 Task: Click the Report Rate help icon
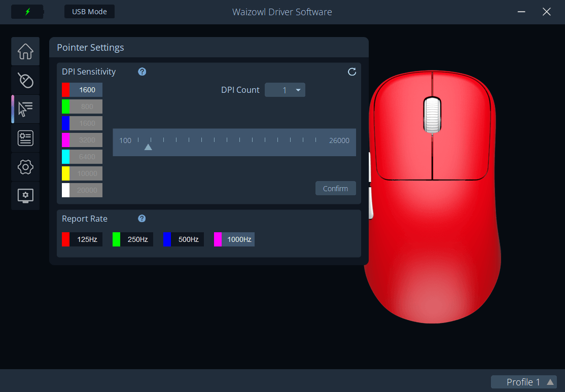(x=142, y=219)
